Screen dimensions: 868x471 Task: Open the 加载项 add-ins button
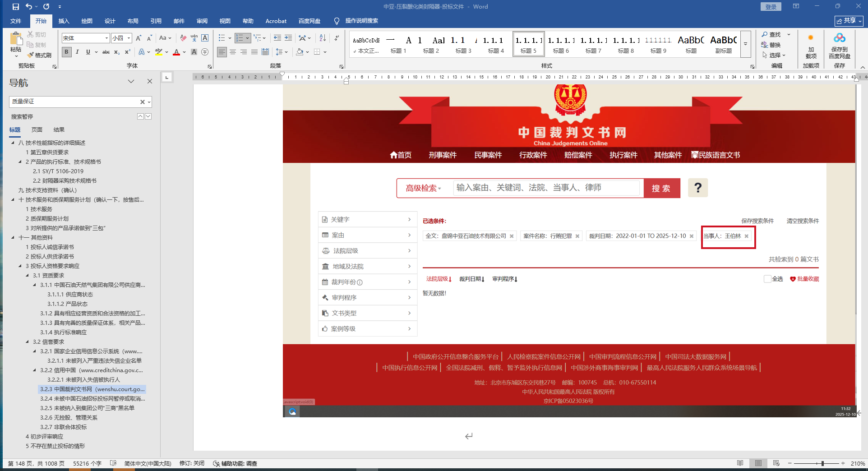pyautogui.click(x=811, y=46)
